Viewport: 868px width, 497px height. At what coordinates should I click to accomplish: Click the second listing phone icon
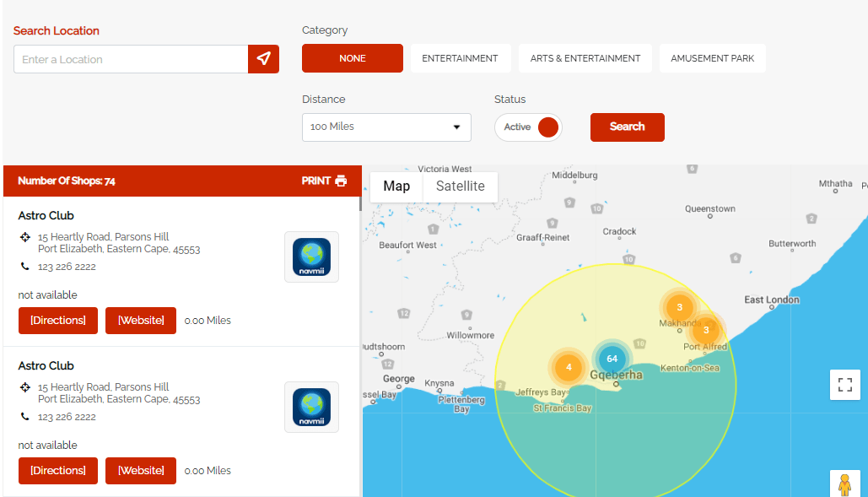(25, 416)
